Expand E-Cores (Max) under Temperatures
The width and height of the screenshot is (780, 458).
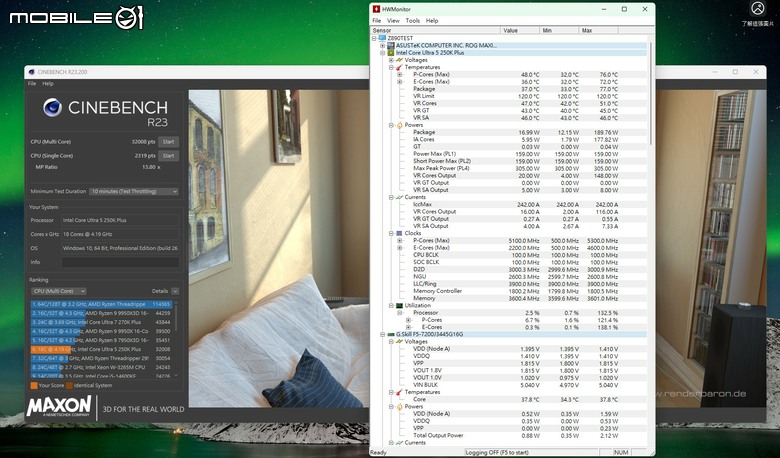399,82
